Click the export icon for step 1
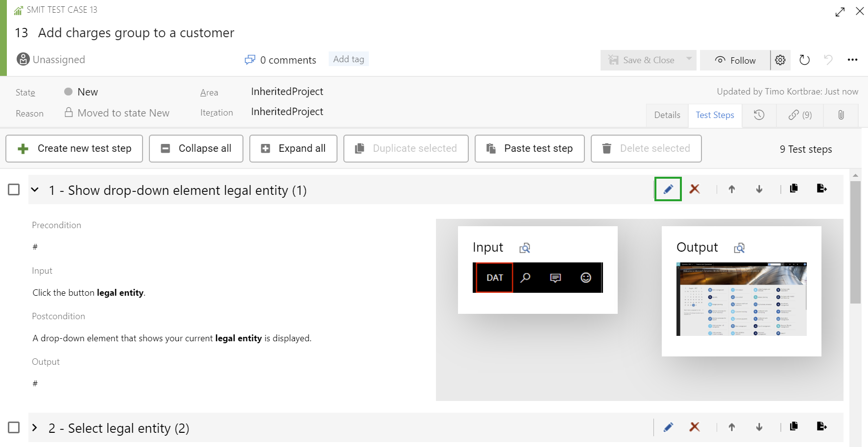 pos(821,188)
